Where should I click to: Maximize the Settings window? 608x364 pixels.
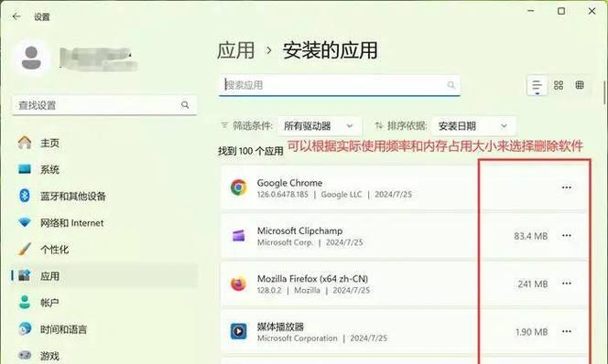click(561, 11)
